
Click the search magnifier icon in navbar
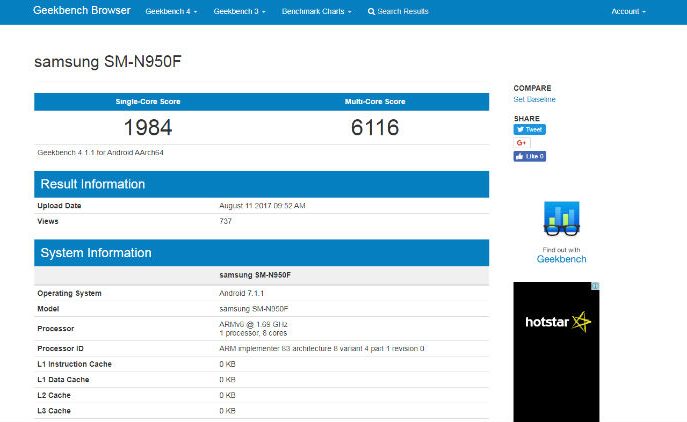(371, 11)
